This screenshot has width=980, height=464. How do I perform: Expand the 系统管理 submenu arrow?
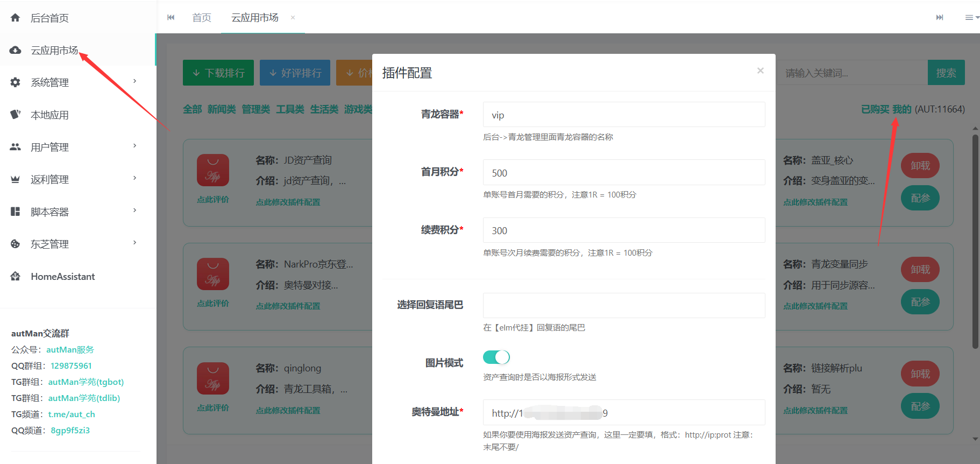[135, 81]
